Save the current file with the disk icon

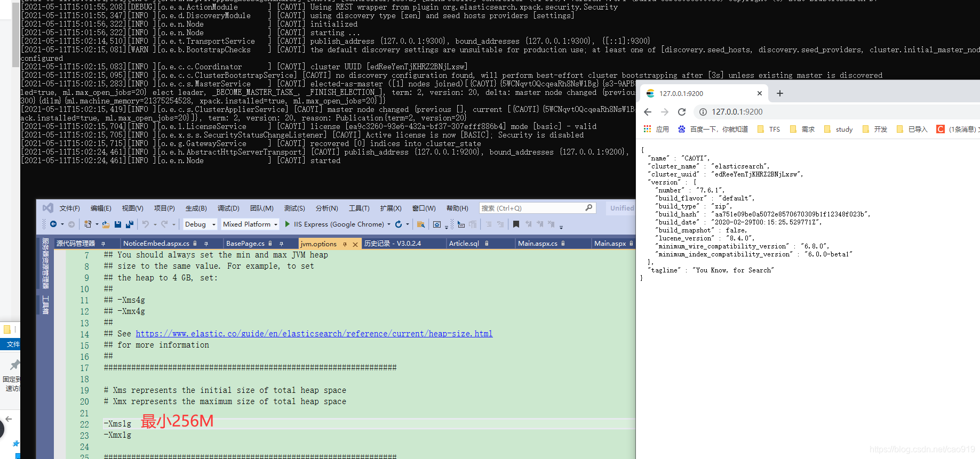(x=118, y=224)
